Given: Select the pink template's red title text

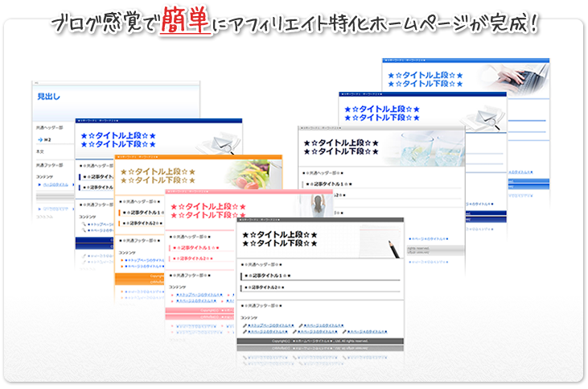Looking at the screenshot, I should pyautogui.click(x=208, y=211).
